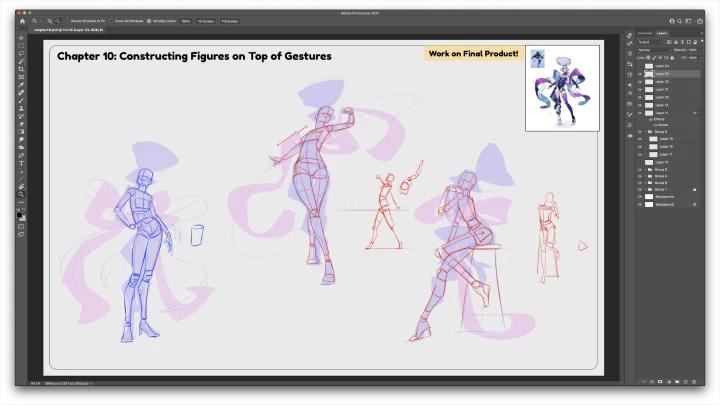This screenshot has height=405, width=720.
Task: Select the Type tool
Action: tap(21, 163)
